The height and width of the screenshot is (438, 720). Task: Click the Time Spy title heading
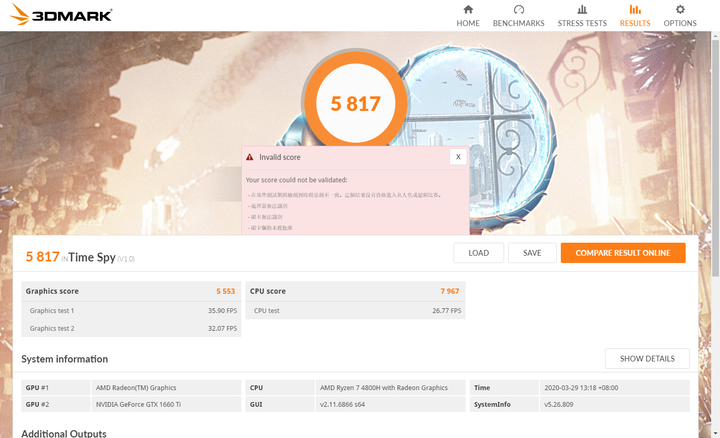point(92,257)
